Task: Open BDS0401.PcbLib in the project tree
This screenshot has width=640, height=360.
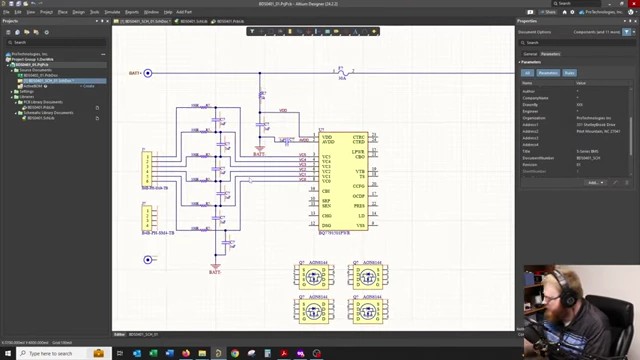Action: pos(41,107)
